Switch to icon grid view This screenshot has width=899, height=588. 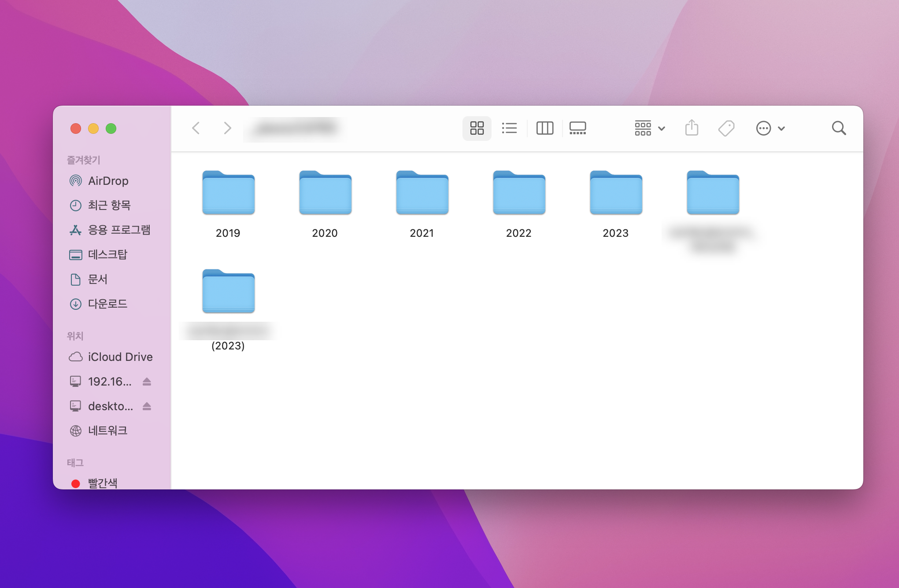pos(477,128)
